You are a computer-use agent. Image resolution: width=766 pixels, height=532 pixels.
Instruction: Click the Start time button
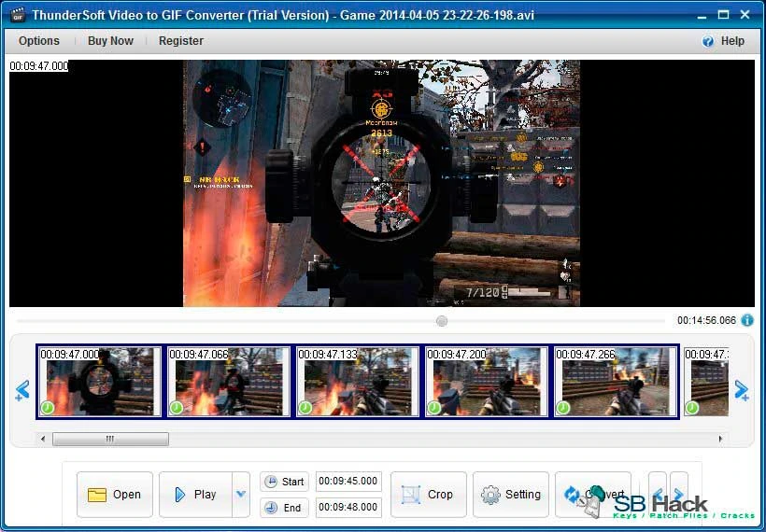(x=284, y=482)
